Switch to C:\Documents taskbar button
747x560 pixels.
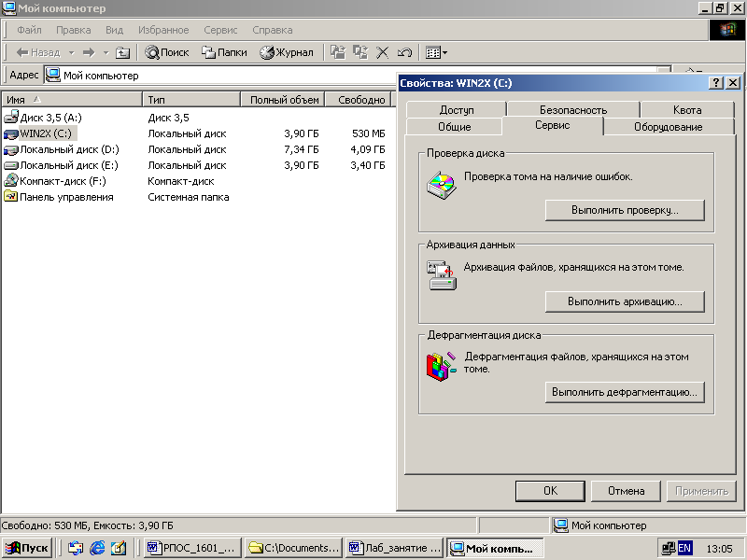(x=295, y=548)
